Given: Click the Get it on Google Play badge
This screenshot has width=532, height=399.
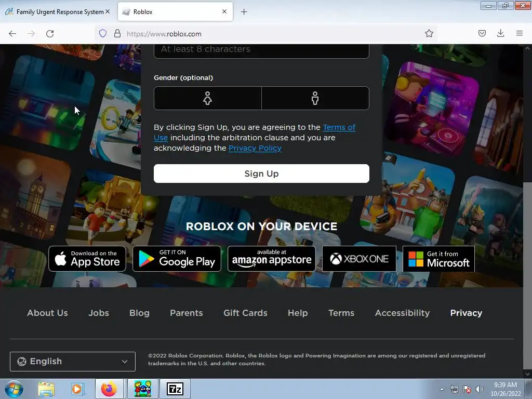Looking at the screenshot, I should [x=177, y=259].
